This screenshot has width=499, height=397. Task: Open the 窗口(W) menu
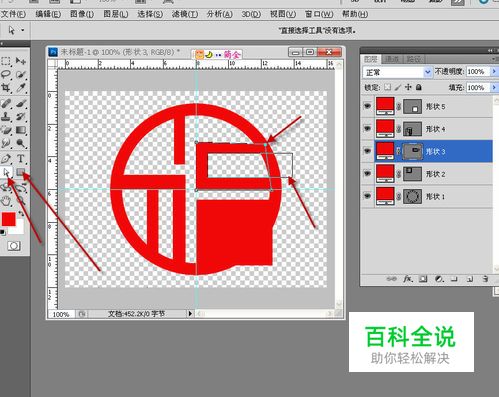pyautogui.click(x=319, y=14)
